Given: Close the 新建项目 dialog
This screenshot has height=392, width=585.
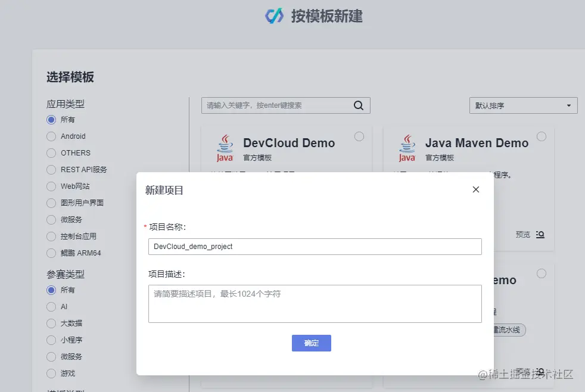Looking at the screenshot, I should [x=476, y=189].
